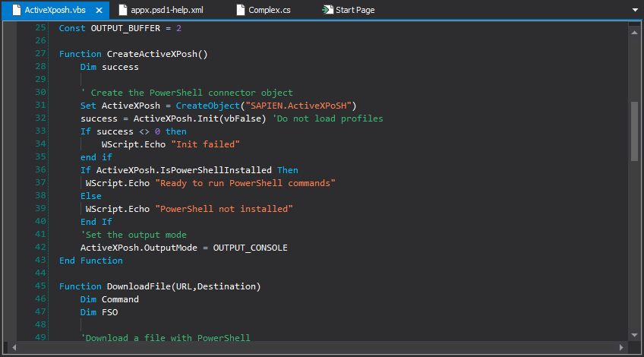
Task: Click the ActiveXposh.vbs file icon
Action: (x=17, y=10)
